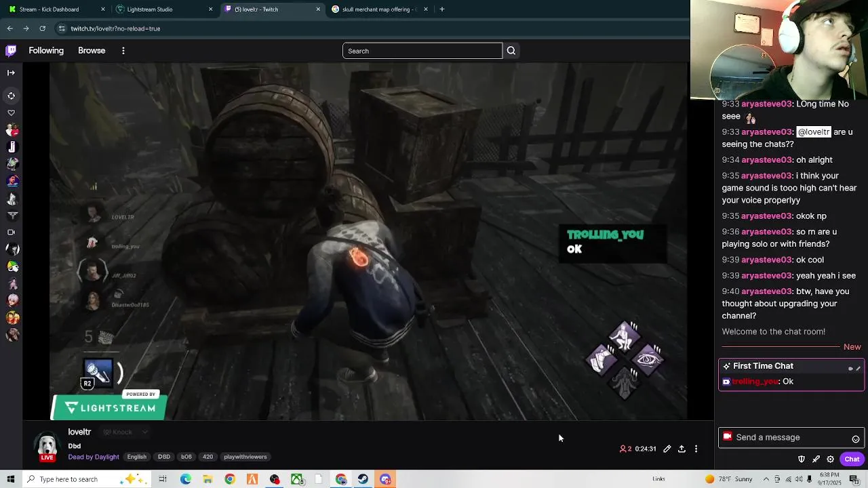Switch to Lightstream Studio browser tab
Screen dimensions: 868x488
click(x=163, y=9)
